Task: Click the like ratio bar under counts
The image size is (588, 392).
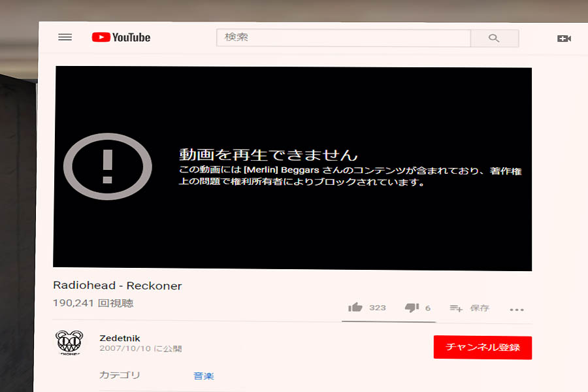Action: (389, 321)
